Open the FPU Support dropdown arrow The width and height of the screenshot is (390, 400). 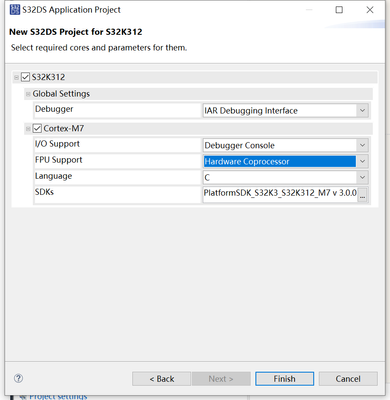[362, 161]
